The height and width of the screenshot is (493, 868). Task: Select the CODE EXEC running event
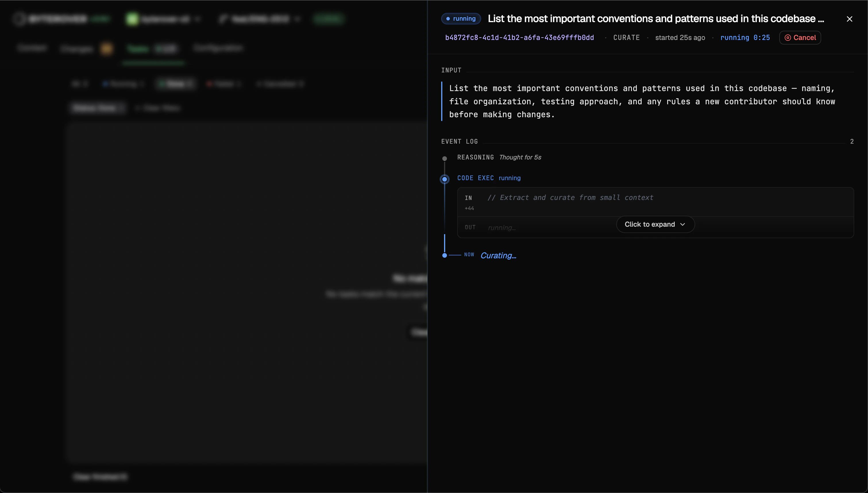tap(489, 178)
